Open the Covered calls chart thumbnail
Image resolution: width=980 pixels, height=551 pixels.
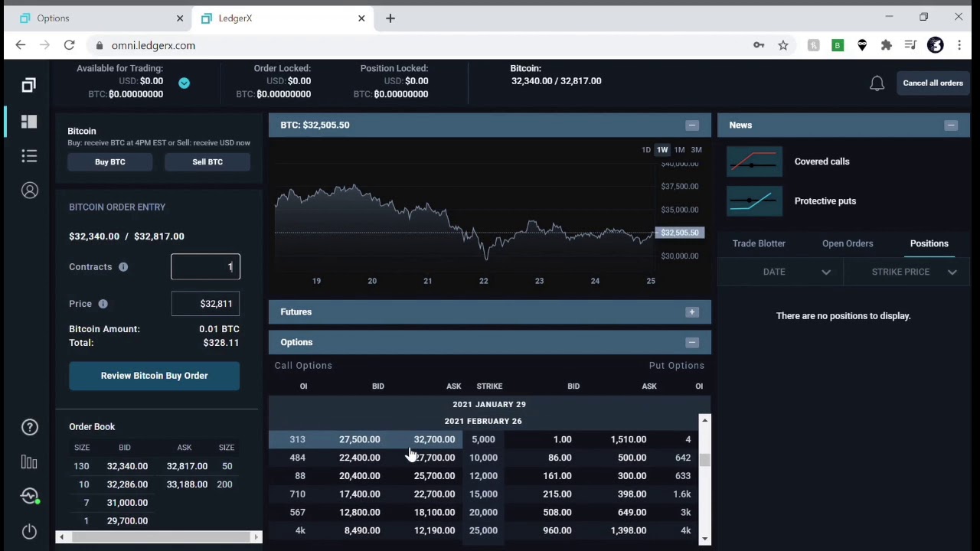coord(754,161)
